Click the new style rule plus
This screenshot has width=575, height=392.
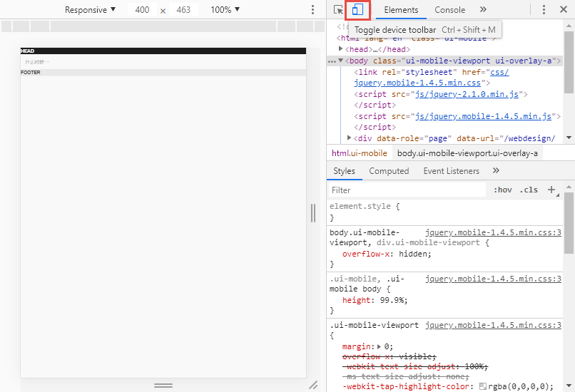551,190
